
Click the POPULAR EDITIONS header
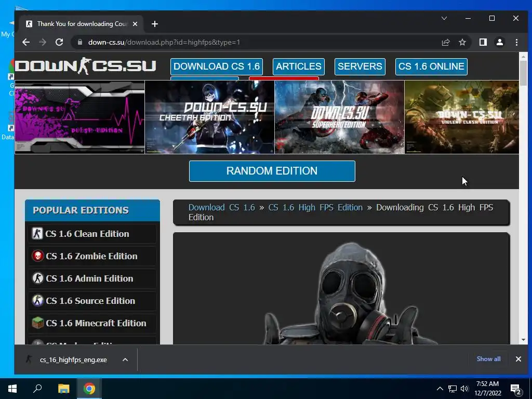click(x=92, y=210)
